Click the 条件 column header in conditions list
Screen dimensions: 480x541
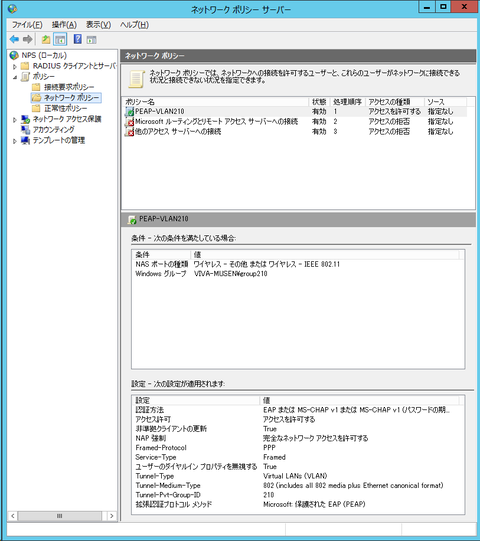point(161,255)
